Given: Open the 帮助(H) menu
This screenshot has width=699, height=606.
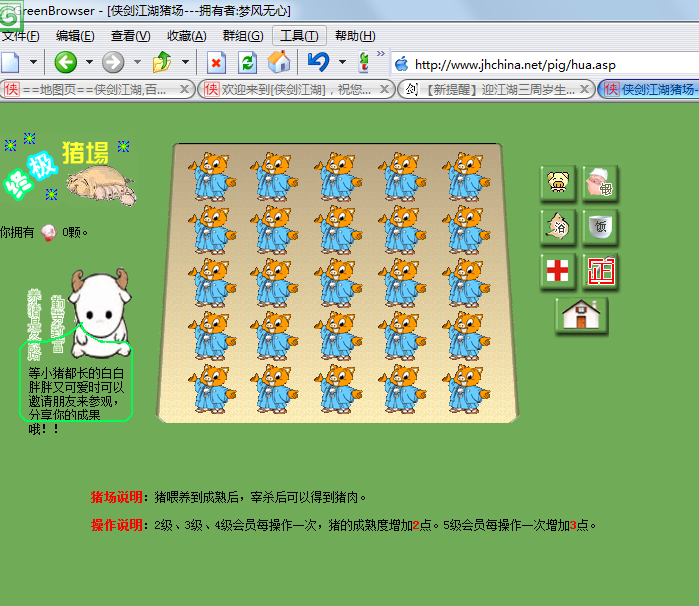Looking at the screenshot, I should (355, 36).
